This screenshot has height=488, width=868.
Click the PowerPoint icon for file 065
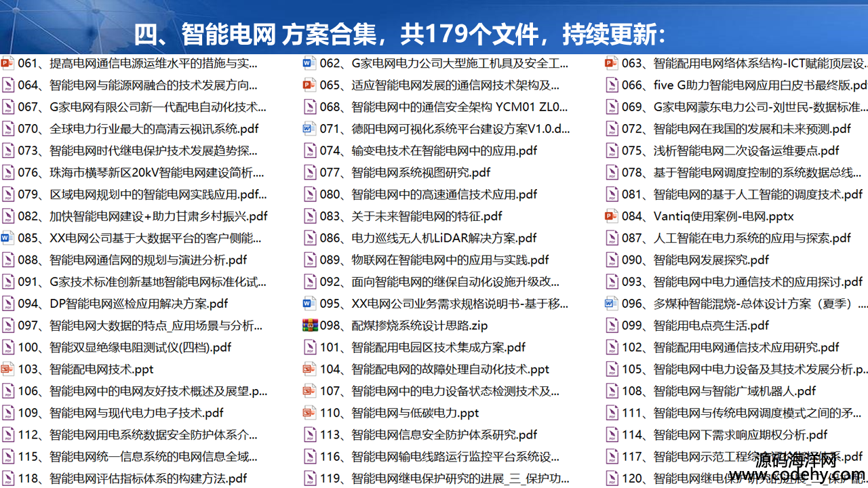(309, 85)
